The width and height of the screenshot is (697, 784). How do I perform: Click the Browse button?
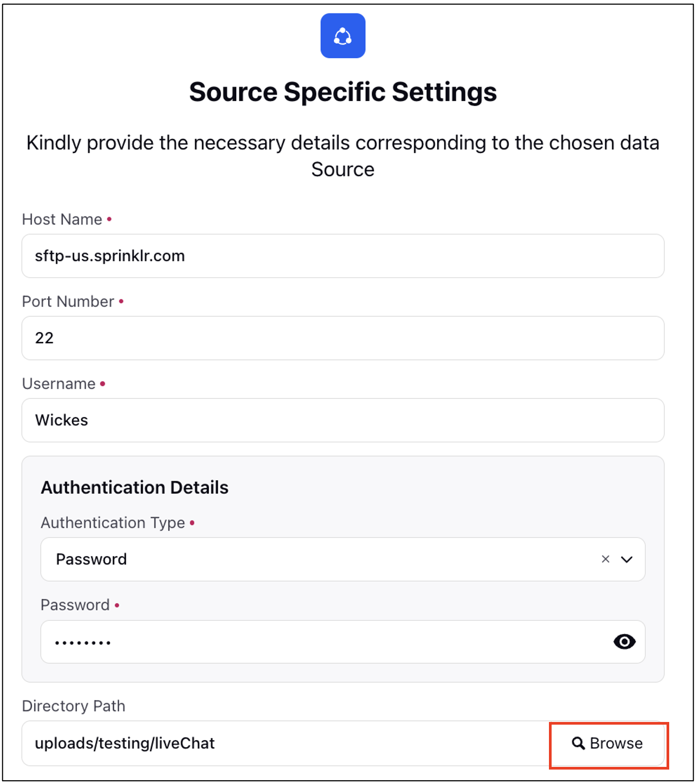tap(608, 743)
